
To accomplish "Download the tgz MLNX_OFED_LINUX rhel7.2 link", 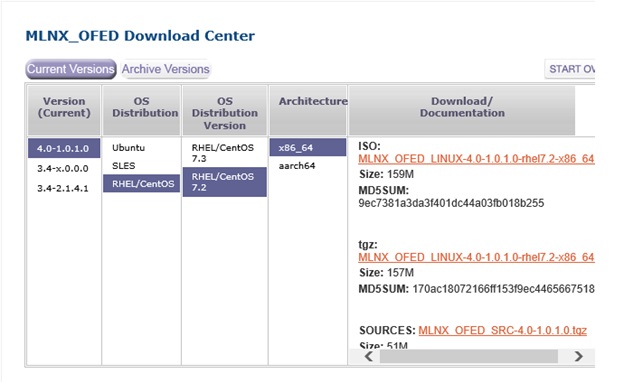I will coord(476,257).
